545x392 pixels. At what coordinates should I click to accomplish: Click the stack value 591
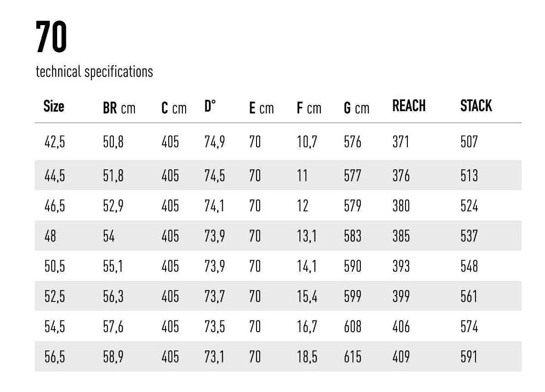point(469,357)
